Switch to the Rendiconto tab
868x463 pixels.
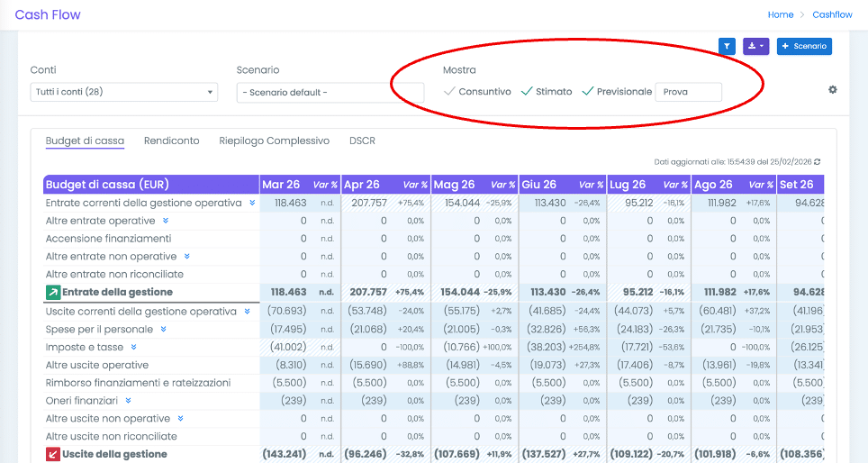[x=171, y=141]
